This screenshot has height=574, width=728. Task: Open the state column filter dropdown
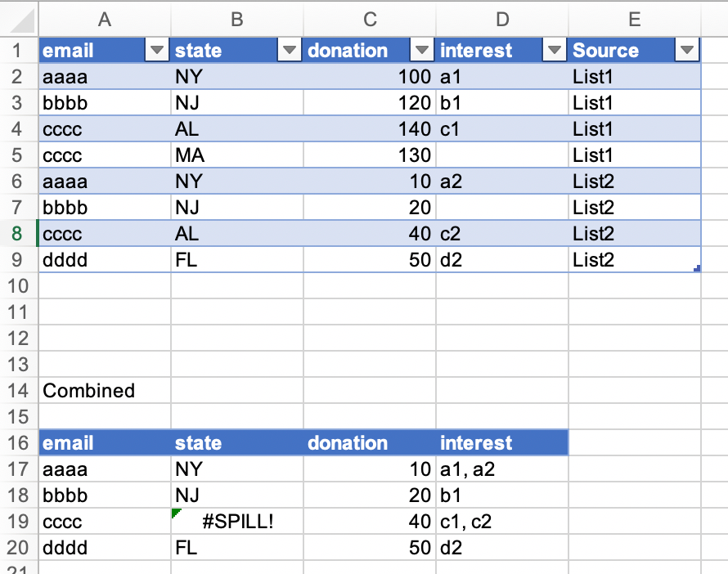tap(289, 50)
